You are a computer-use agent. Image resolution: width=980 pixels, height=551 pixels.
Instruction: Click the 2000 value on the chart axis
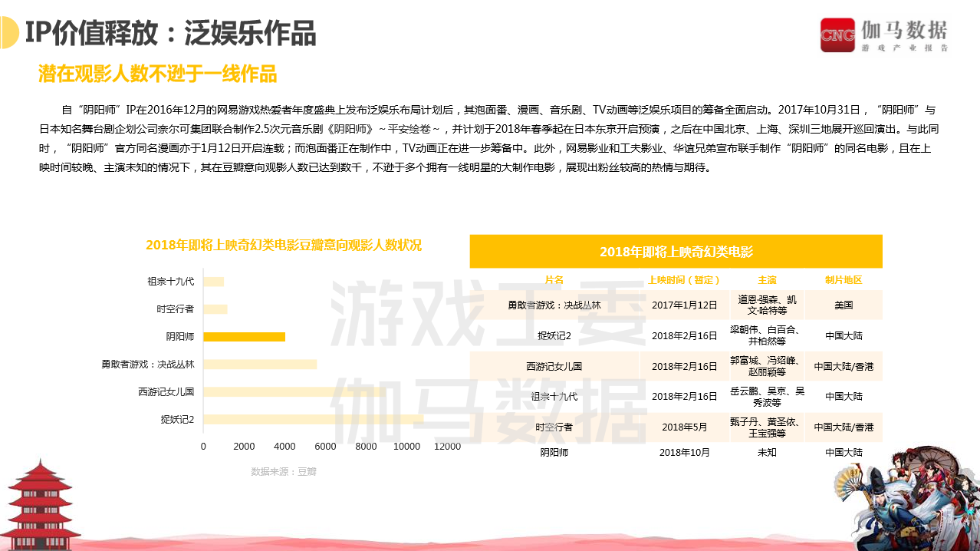pyautogui.click(x=244, y=447)
